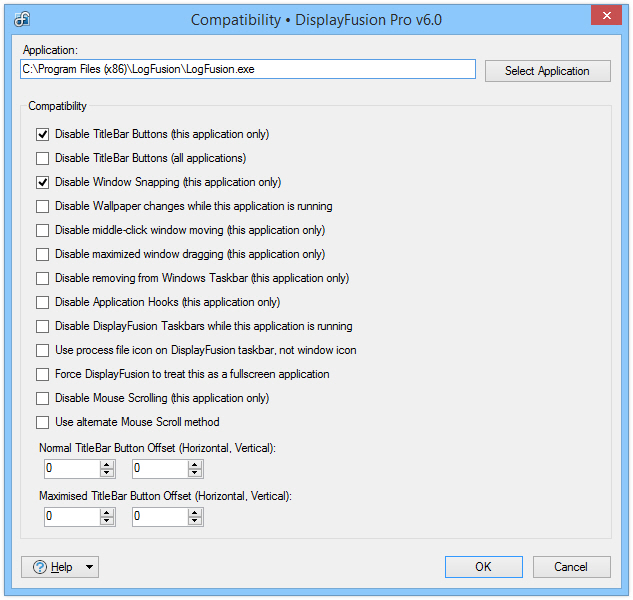Check Disable TitleBar Buttons (all applications)
The width and height of the screenshot is (633, 600).
pyautogui.click(x=42, y=158)
